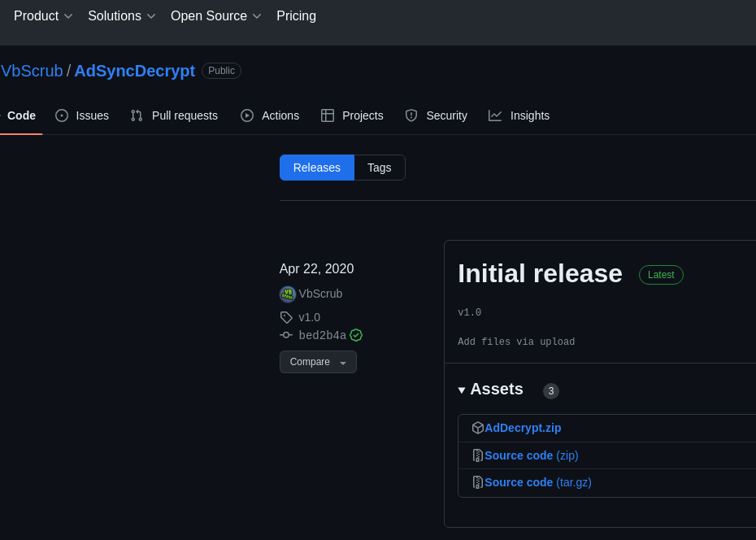Download Source code (zip)
The image size is (756, 540).
click(x=532, y=455)
